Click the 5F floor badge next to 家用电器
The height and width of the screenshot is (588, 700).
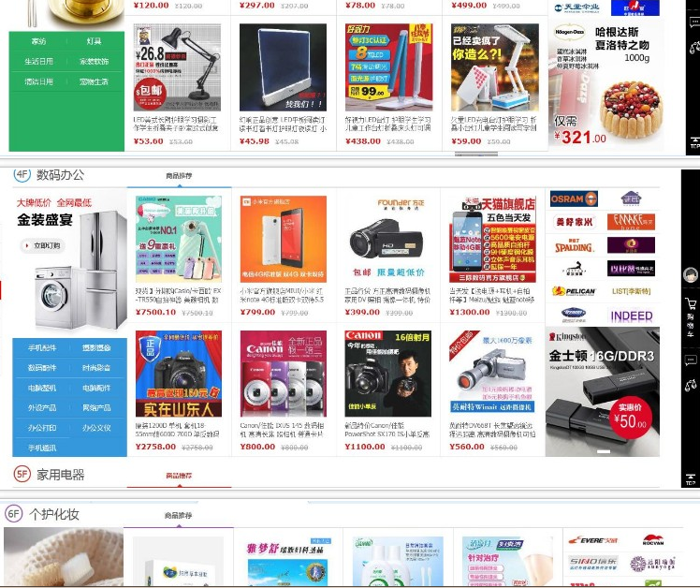22,474
